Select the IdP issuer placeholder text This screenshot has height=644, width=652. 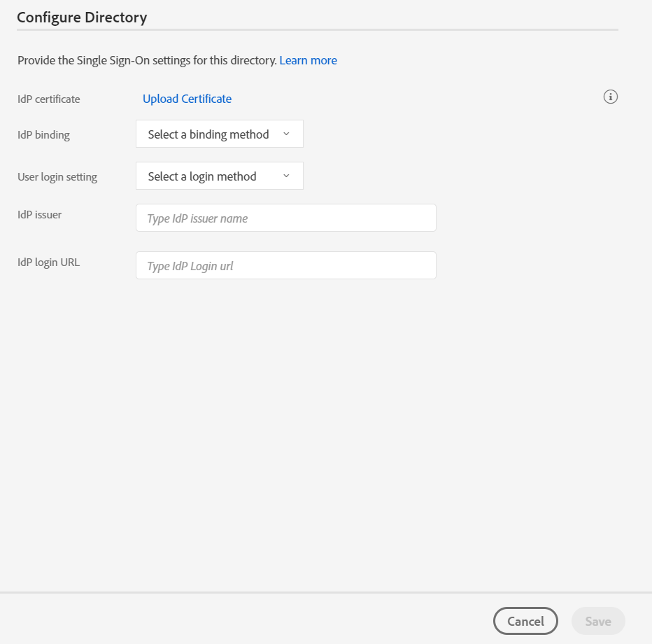click(x=197, y=218)
